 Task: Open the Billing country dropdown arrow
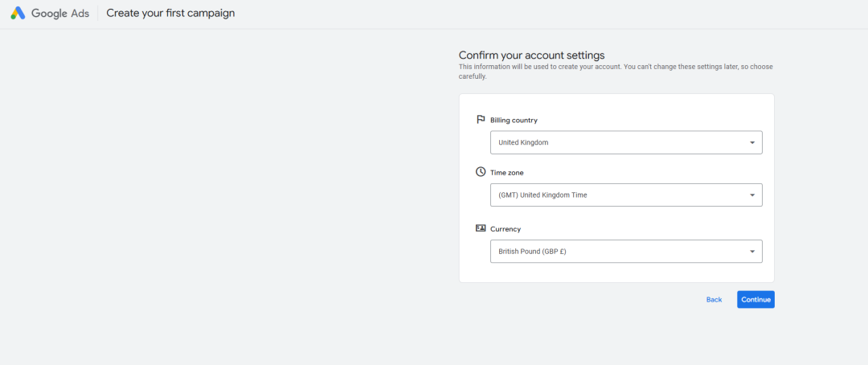(751, 143)
